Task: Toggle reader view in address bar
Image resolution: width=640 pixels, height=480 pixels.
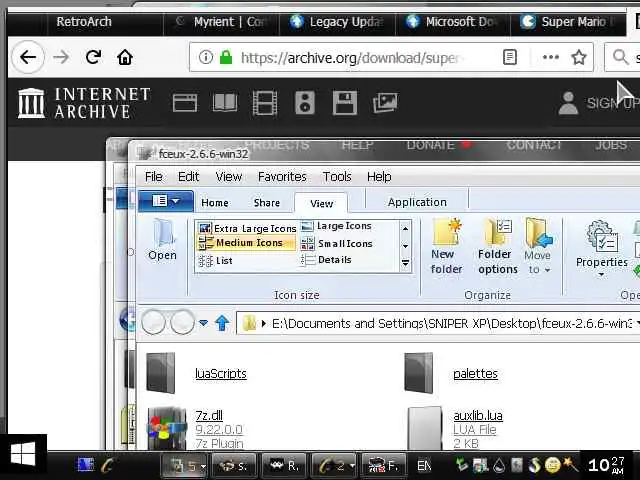Action: click(x=510, y=57)
